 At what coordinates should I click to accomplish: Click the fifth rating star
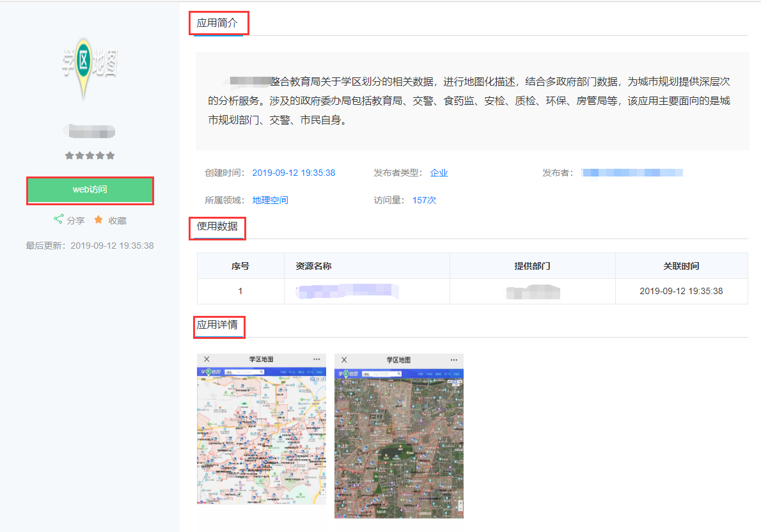pos(111,155)
